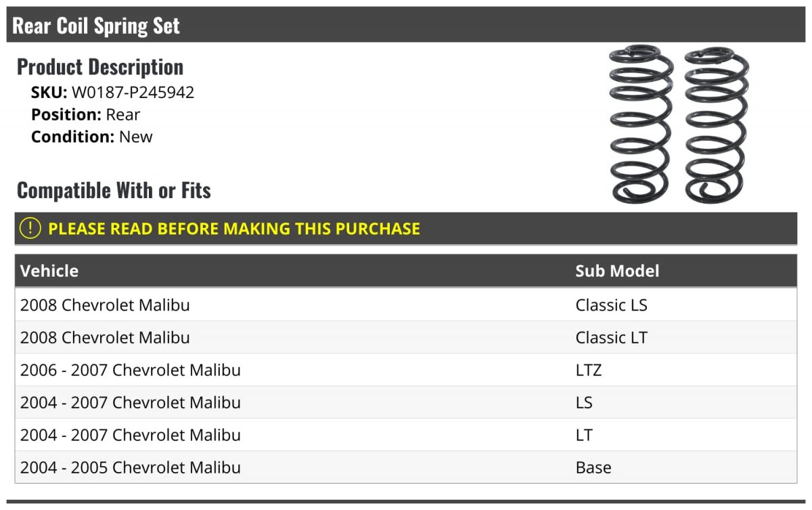The height and width of the screenshot is (510, 812).
Task: Open the coil springs product image
Action: 679,124
